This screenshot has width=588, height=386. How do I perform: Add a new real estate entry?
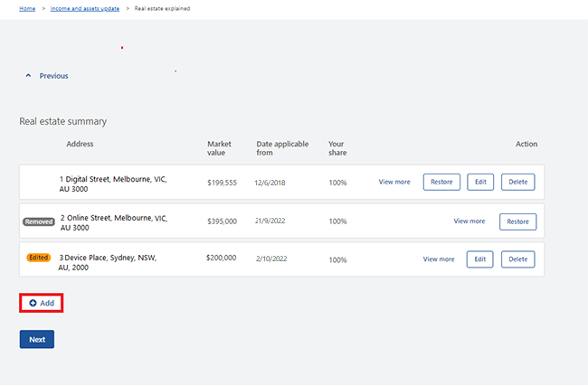pos(42,303)
